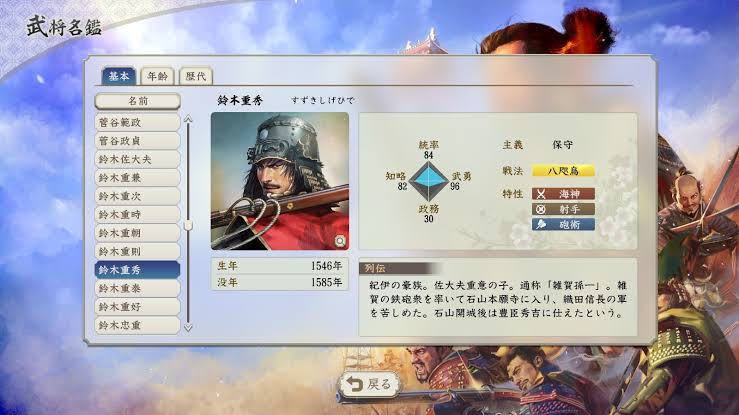Click the blue diamond stats chart
This screenshot has width=739, height=415.
[x=428, y=181]
